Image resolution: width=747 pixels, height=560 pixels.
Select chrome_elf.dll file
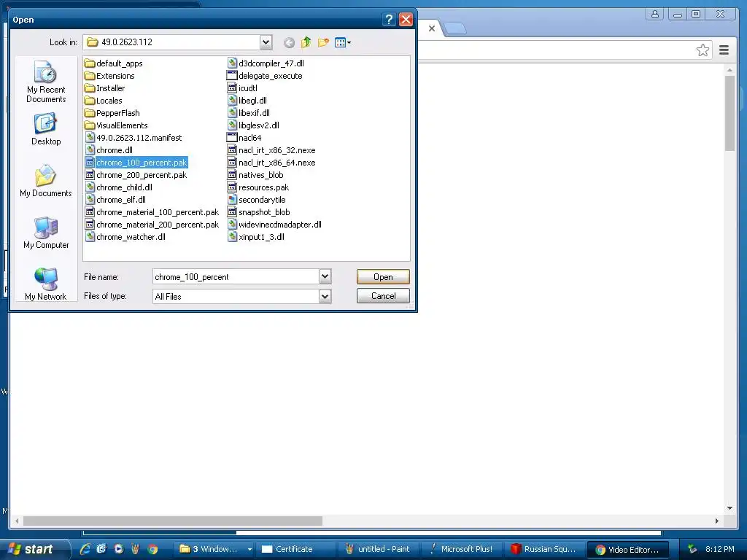[x=116, y=200]
